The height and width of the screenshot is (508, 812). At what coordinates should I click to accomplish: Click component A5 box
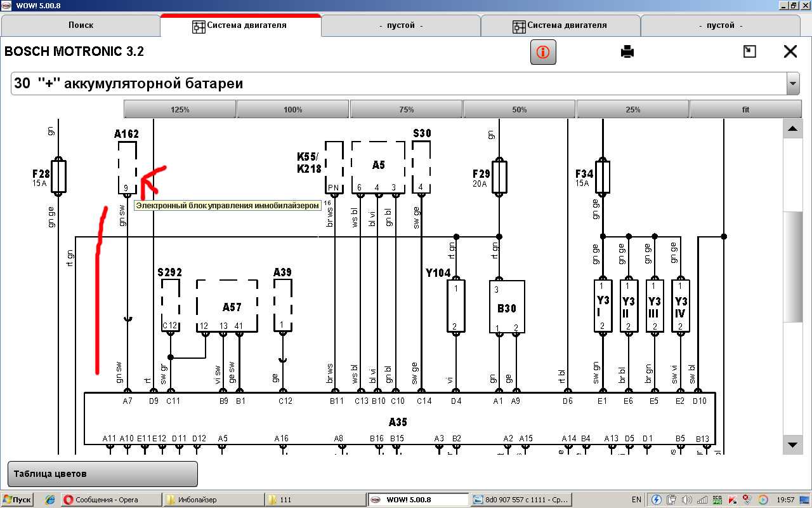pos(379,168)
